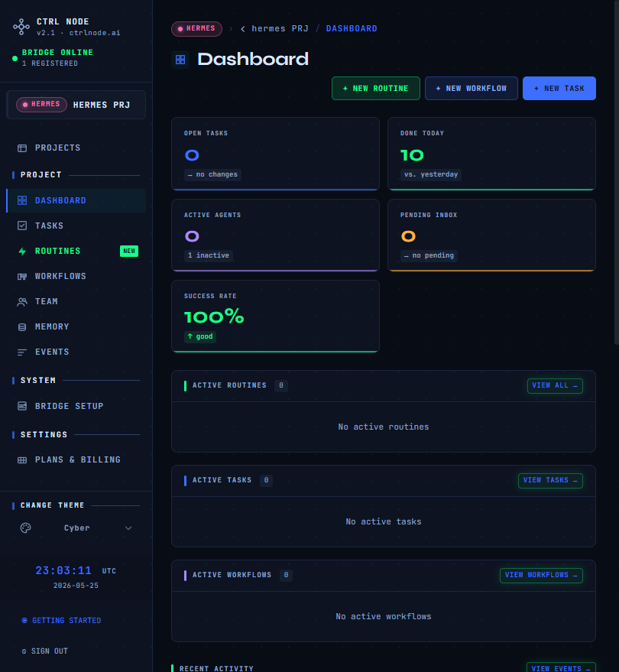Click the View Events button

tap(561, 668)
